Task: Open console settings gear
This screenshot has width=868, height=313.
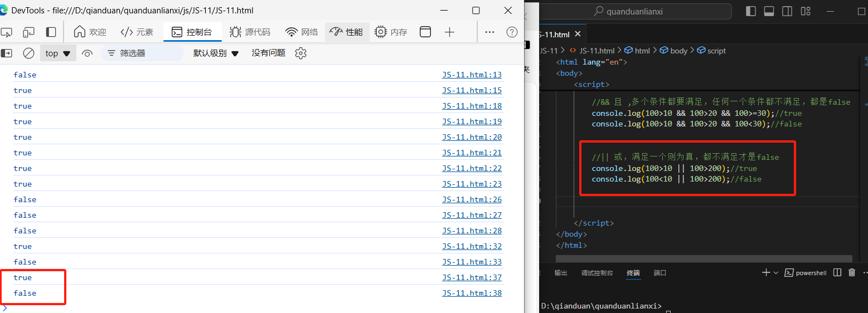Action: tap(301, 53)
